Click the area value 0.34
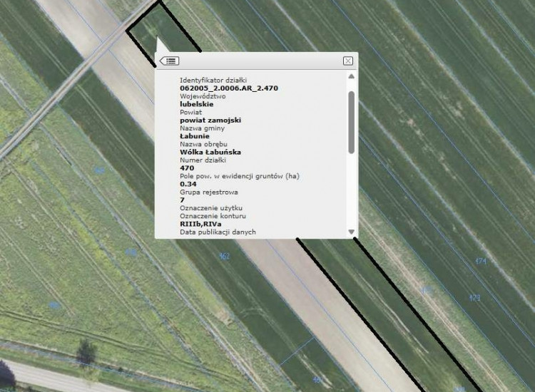 [x=188, y=184]
